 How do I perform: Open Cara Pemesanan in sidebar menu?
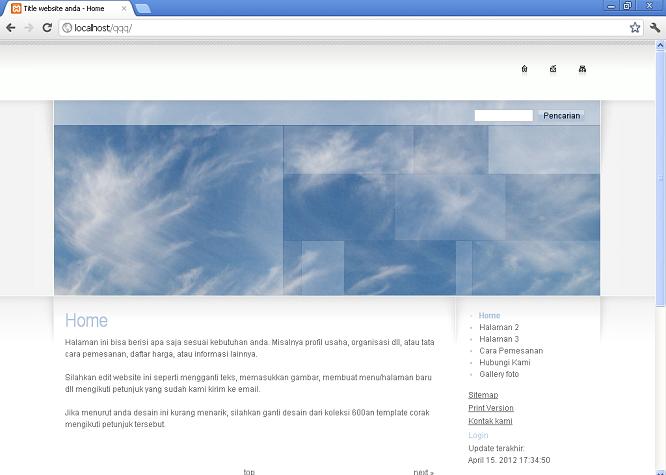511,351
